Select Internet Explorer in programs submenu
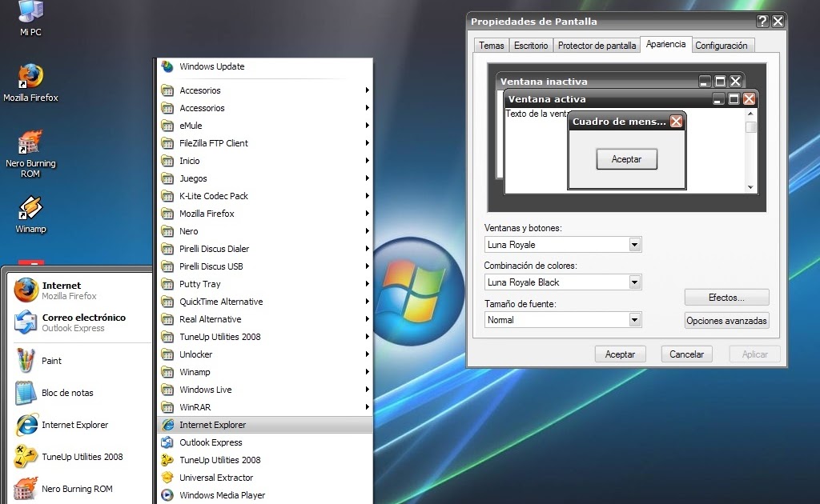The image size is (820, 504). 264,425
